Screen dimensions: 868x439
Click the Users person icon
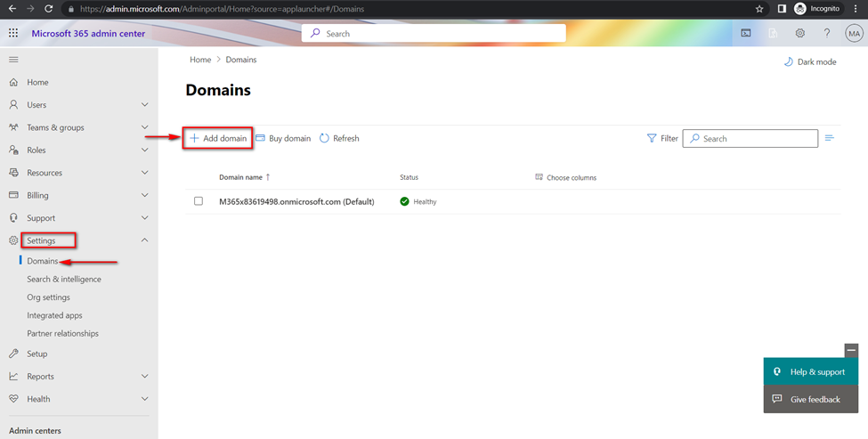14,104
